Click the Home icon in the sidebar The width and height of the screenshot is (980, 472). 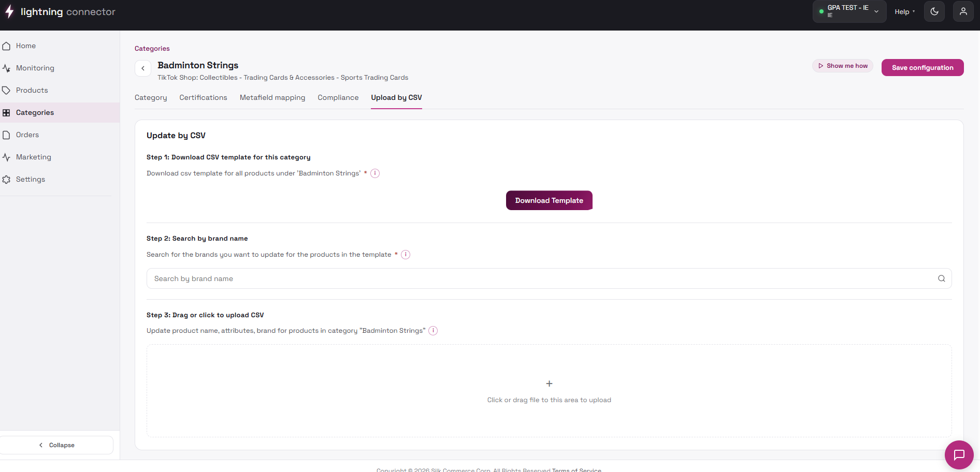[x=6, y=46]
